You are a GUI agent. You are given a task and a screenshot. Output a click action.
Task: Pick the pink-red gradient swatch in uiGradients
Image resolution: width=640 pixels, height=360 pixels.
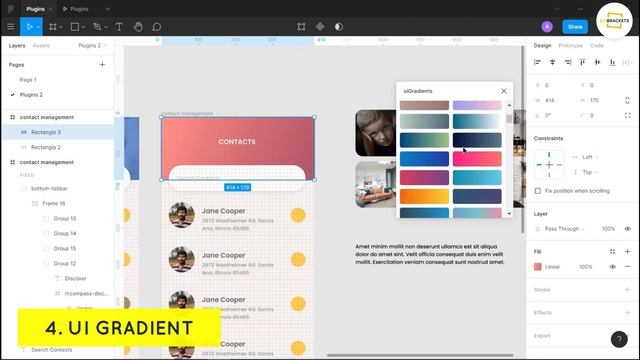coord(477,159)
